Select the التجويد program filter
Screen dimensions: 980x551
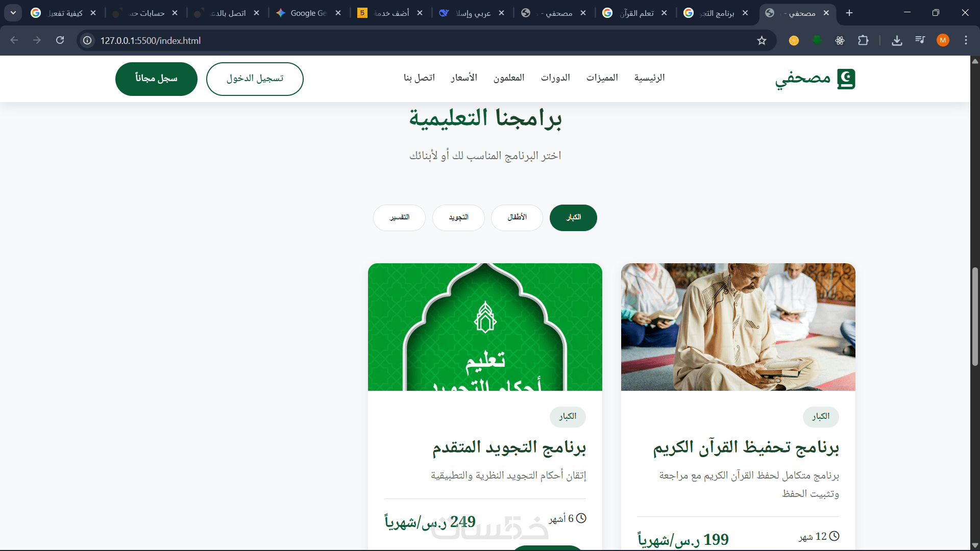(x=458, y=218)
